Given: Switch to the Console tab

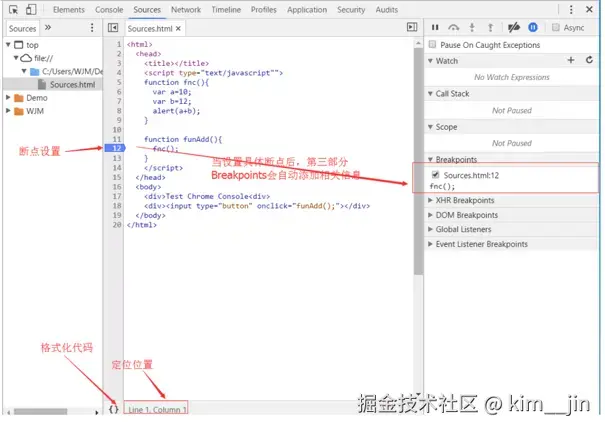Looking at the screenshot, I should (x=109, y=10).
